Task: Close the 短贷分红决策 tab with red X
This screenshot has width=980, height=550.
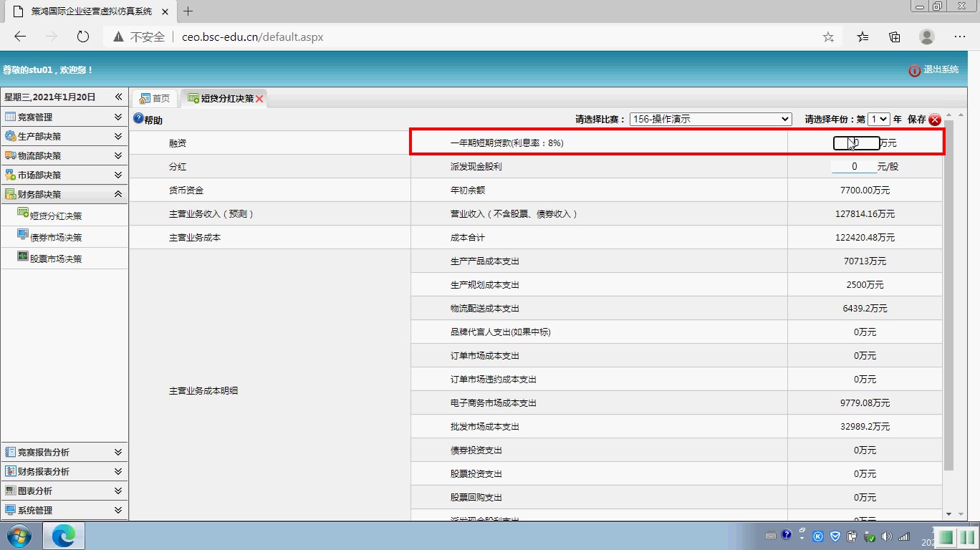Action: click(x=259, y=100)
